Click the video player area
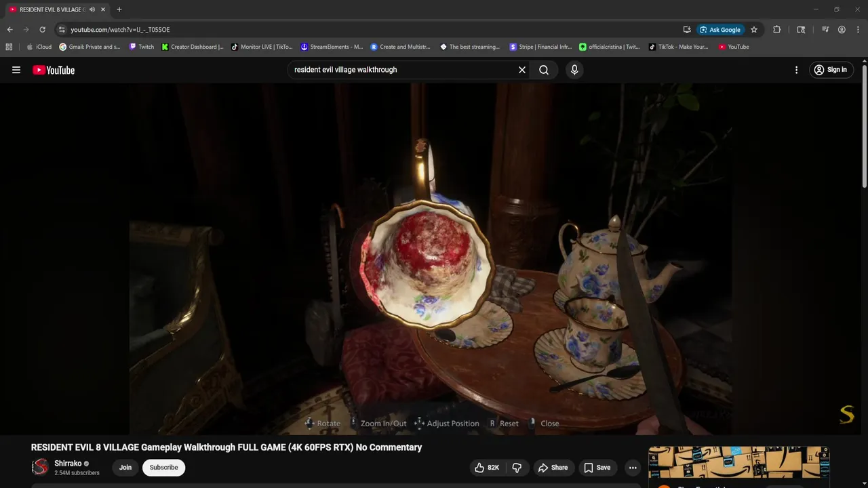 [431, 259]
